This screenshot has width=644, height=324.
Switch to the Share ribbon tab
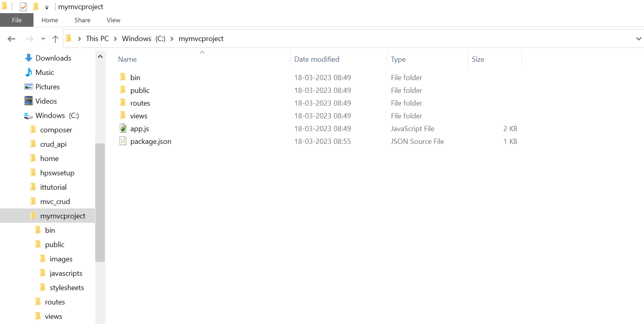pos(82,20)
